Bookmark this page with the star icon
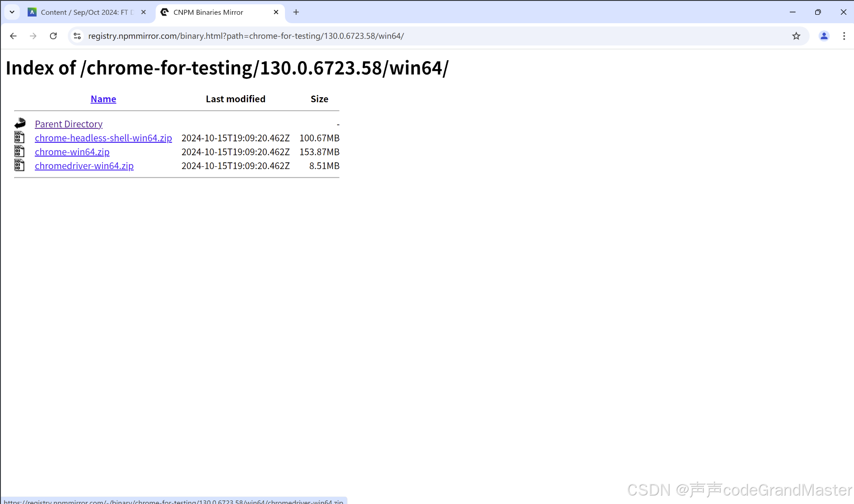This screenshot has height=504, width=854. coord(796,36)
